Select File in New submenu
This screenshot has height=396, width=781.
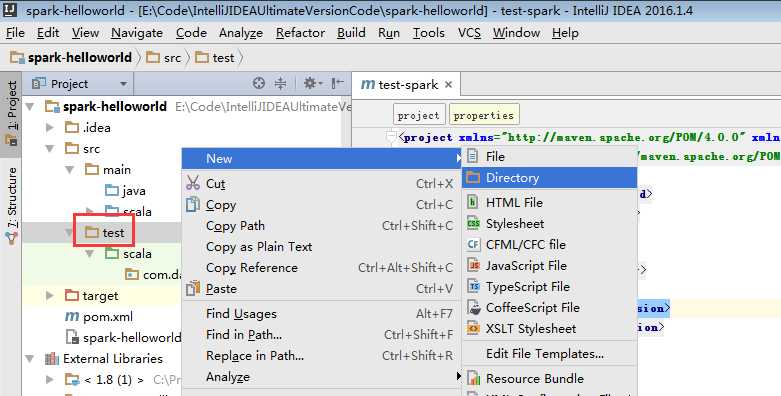coord(550,156)
